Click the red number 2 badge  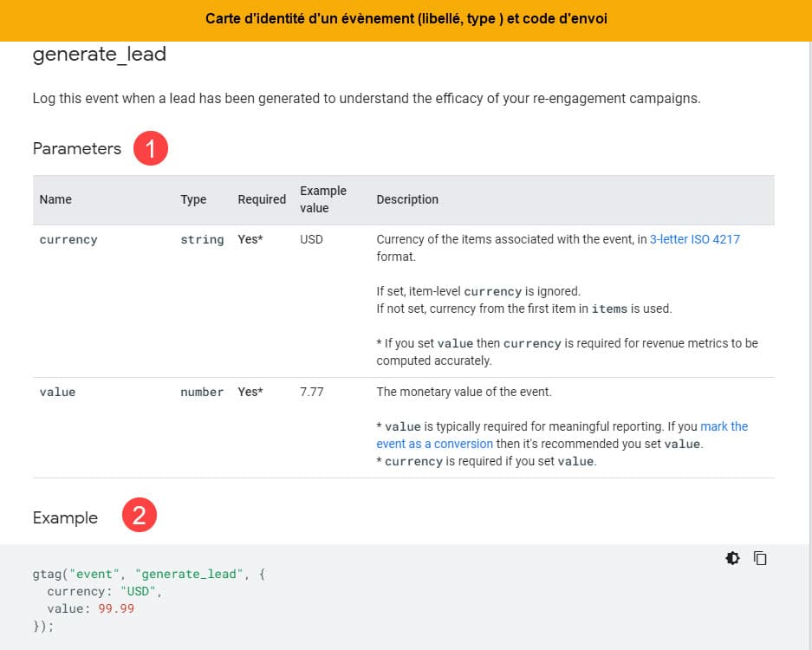(x=140, y=515)
